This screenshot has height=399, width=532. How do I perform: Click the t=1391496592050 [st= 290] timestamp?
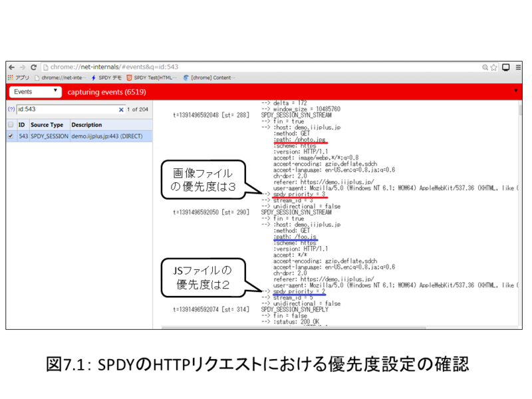pyautogui.click(x=211, y=212)
